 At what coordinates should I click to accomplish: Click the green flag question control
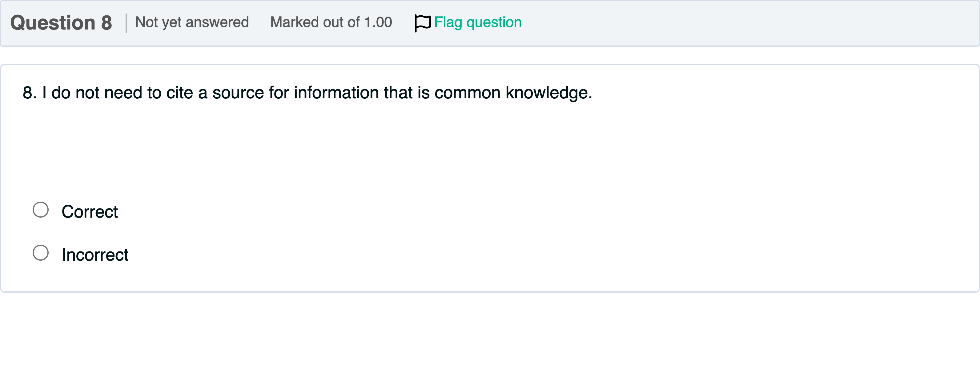468,22
